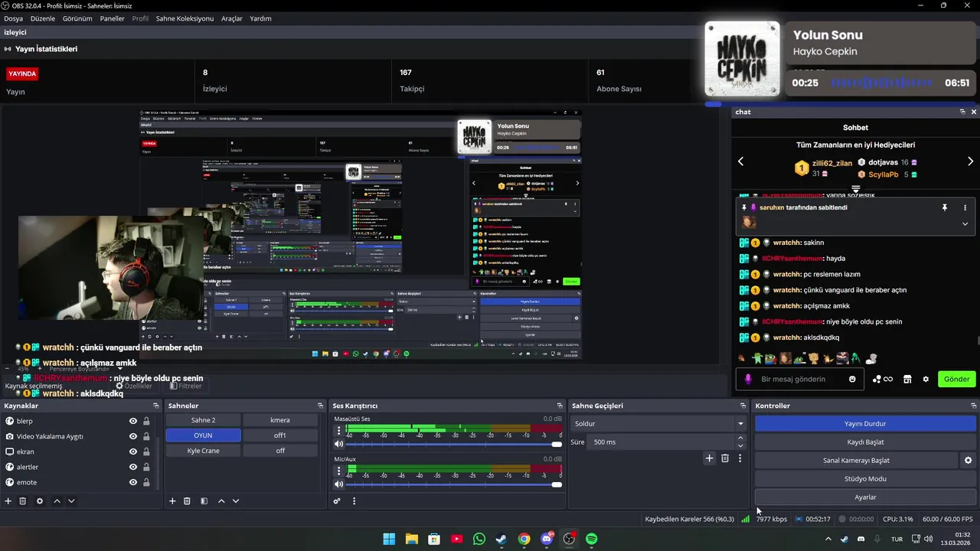Click Sanal Kamerayı Başlat button
980x551 pixels.
(x=856, y=460)
